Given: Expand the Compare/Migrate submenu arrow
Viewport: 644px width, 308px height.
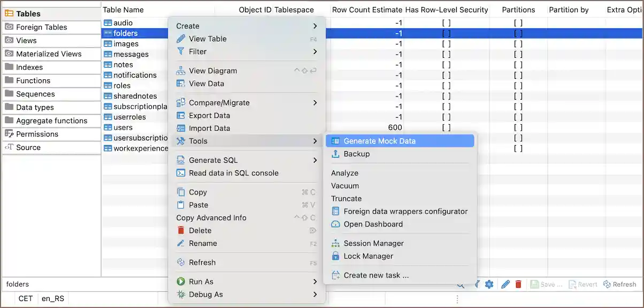Looking at the screenshot, I should pos(315,103).
